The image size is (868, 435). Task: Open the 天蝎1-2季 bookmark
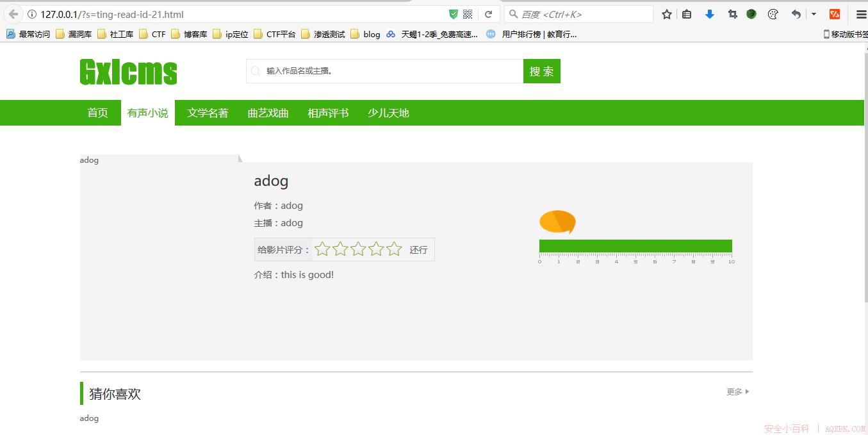pyautogui.click(x=432, y=34)
